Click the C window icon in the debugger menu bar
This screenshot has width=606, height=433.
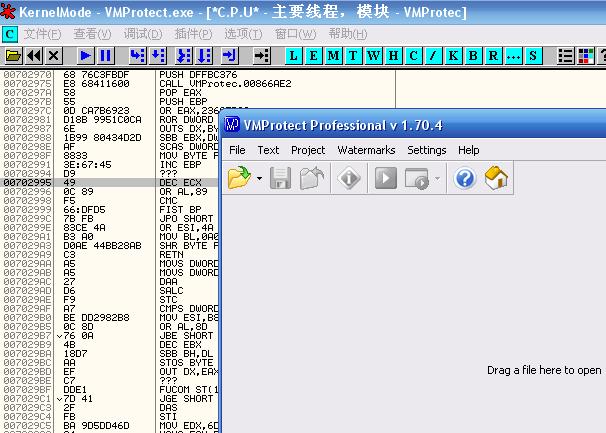(10, 34)
